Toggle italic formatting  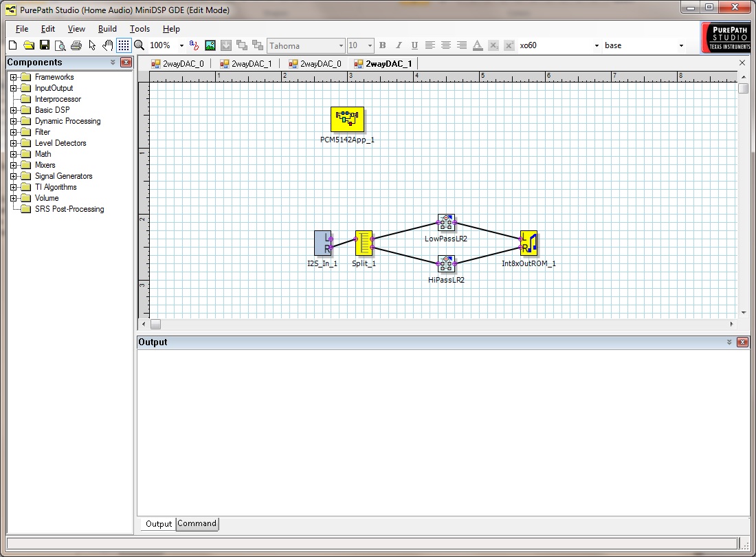tap(398, 45)
